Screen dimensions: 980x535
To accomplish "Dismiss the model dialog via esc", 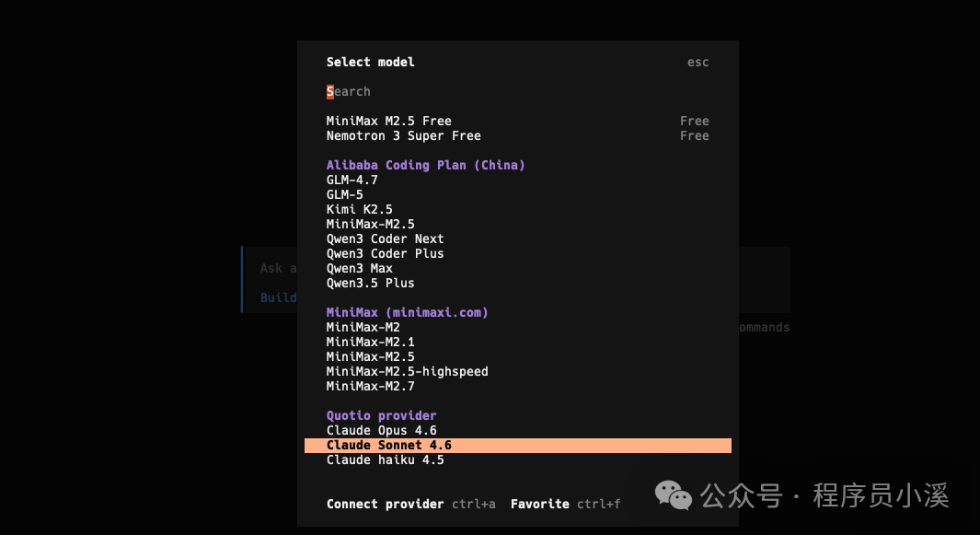I will (698, 62).
